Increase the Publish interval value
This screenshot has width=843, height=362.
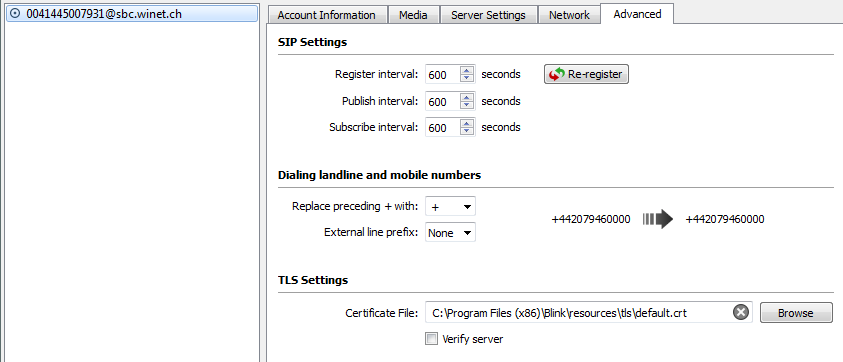[x=467, y=97]
